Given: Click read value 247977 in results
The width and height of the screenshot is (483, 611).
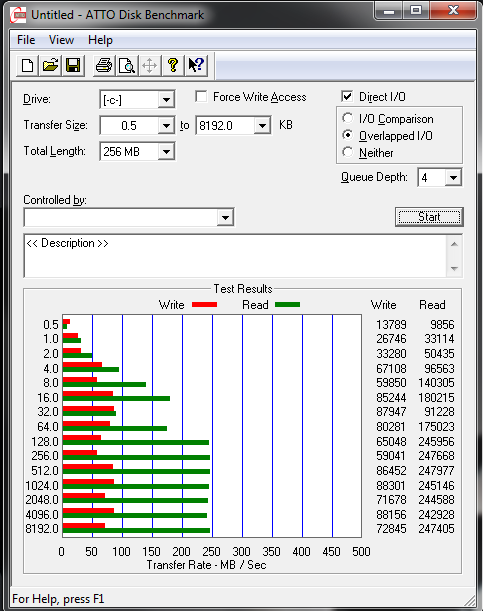Looking at the screenshot, I should (436, 471).
